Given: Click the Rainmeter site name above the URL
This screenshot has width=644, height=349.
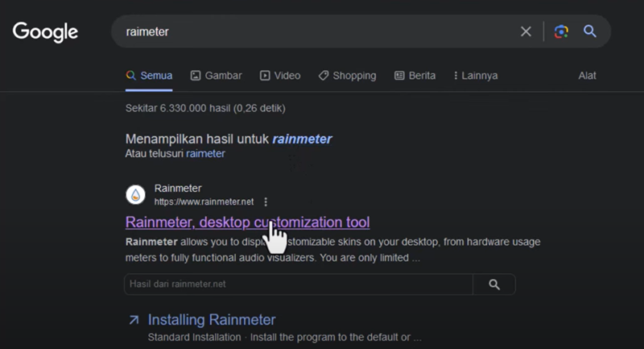Looking at the screenshot, I should pos(178,189).
